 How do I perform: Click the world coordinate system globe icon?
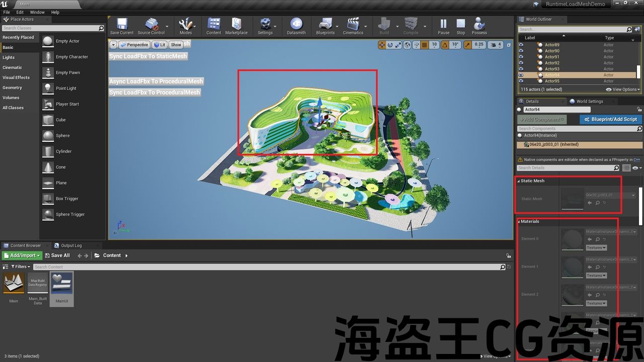tap(407, 45)
